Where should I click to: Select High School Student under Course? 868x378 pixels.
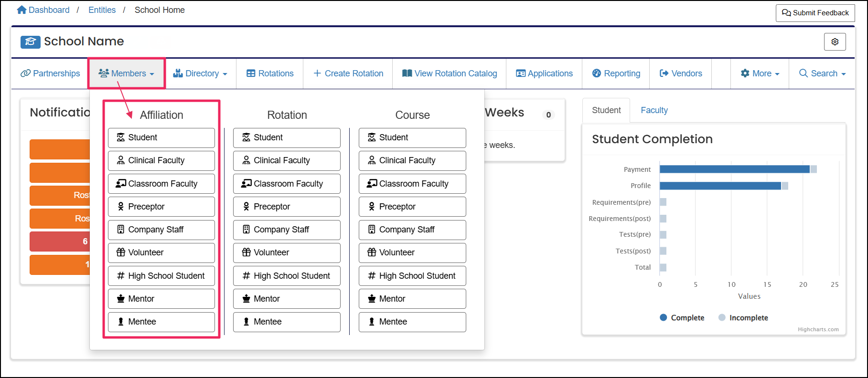[412, 276]
